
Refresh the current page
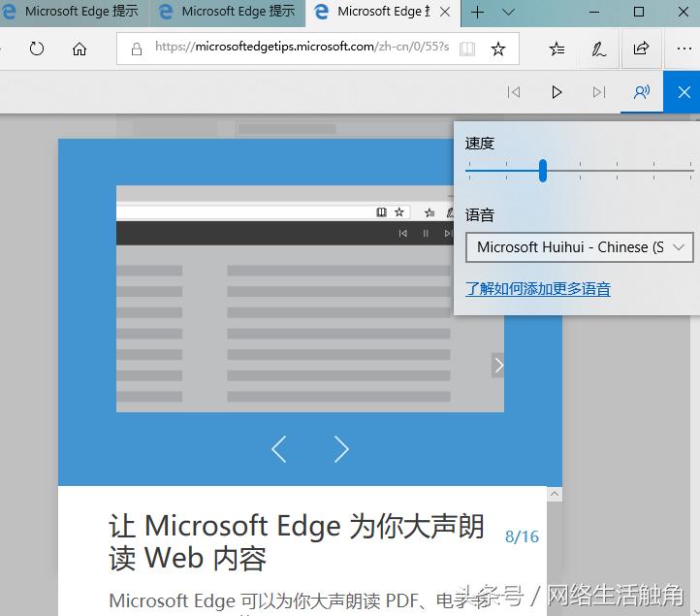37,49
